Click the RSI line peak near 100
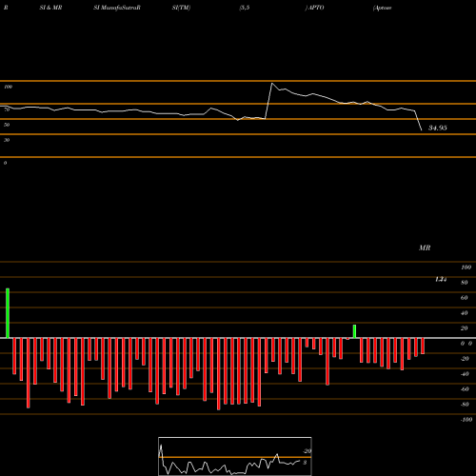 click(x=272, y=84)
